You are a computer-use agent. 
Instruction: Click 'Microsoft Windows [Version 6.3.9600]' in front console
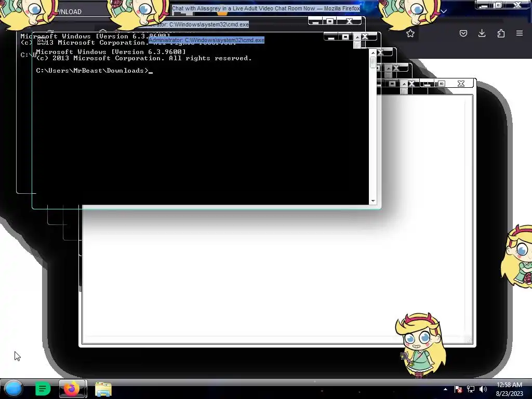(x=111, y=52)
